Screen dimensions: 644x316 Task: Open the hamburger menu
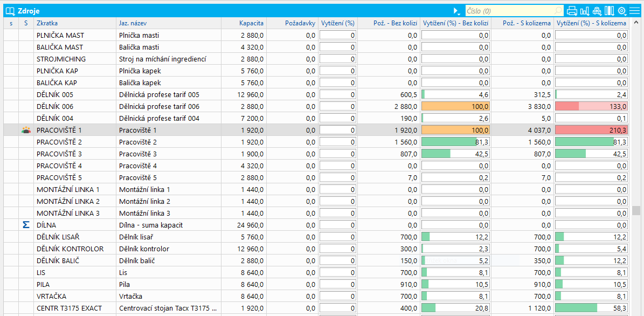(634, 11)
